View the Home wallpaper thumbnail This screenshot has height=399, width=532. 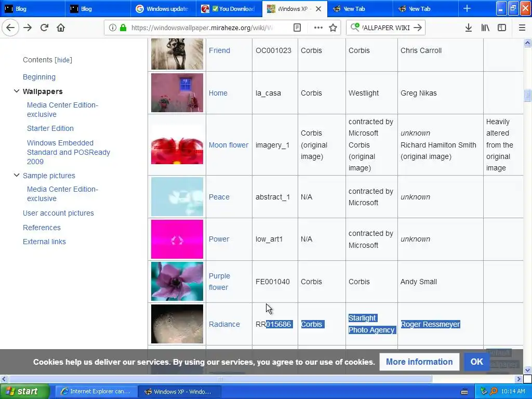coord(177,92)
